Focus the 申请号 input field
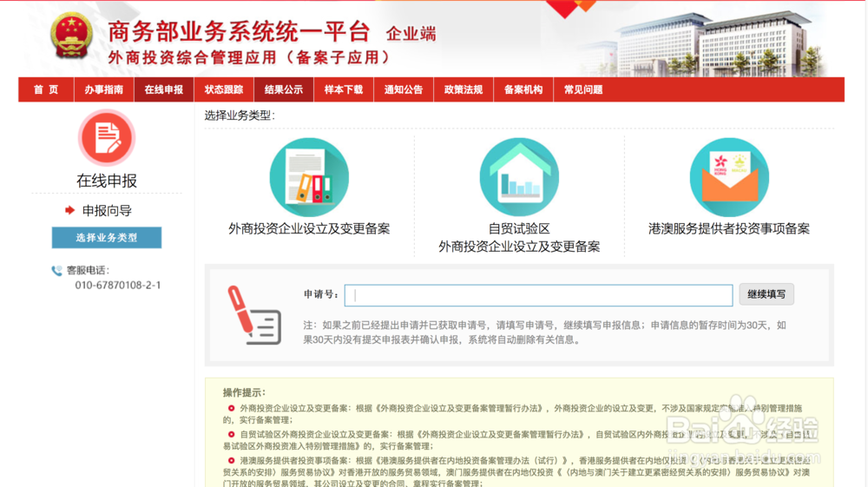Screen dimensions: 868x487 coord(539,295)
